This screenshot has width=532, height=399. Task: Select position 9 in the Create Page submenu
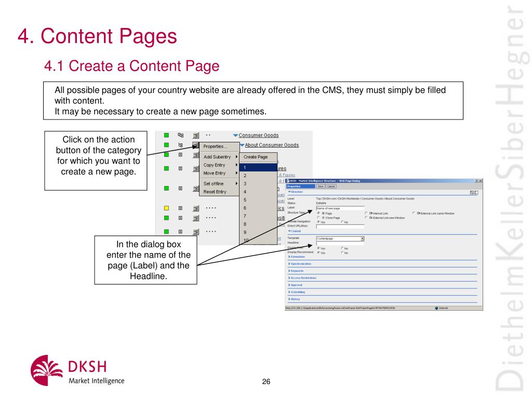[x=258, y=232]
